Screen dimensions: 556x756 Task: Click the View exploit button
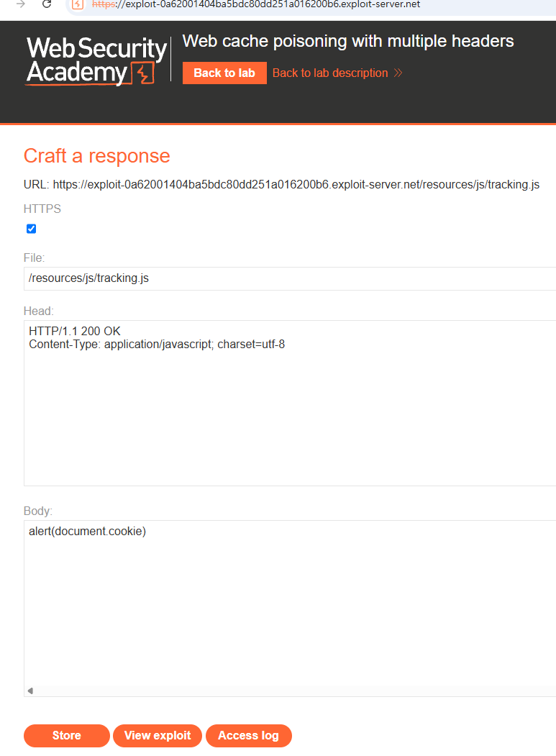pos(158,735)
